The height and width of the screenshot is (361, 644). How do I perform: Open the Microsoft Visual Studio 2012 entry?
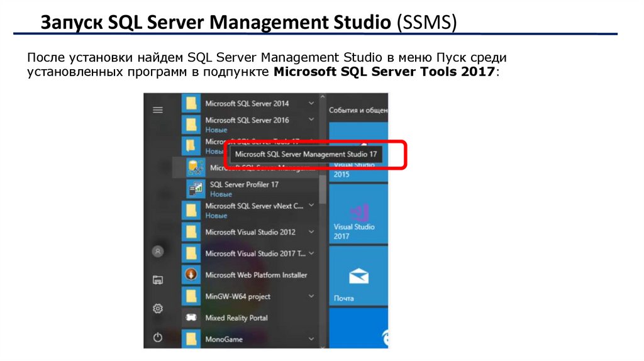(x=250, y=232)
